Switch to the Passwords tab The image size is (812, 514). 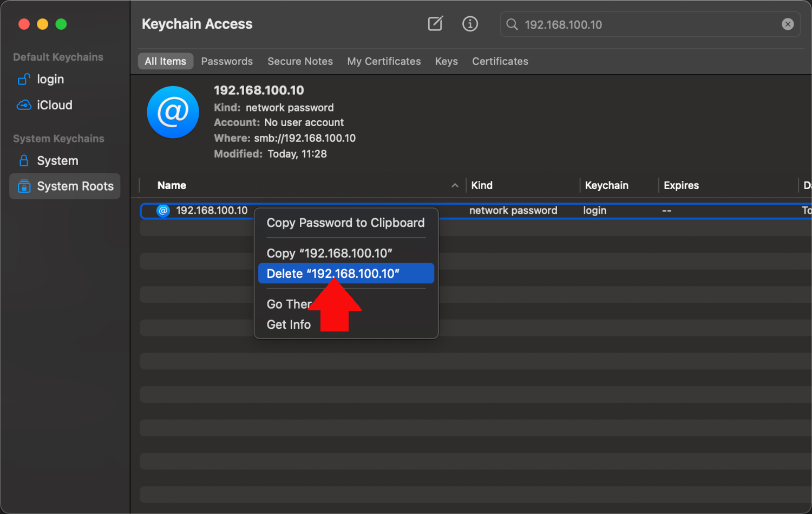tap(227, 61)
